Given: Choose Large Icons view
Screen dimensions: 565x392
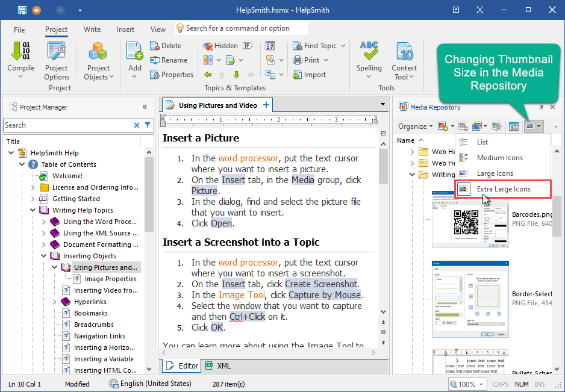Looking at the screenshot, I should [x=503, y=173].
